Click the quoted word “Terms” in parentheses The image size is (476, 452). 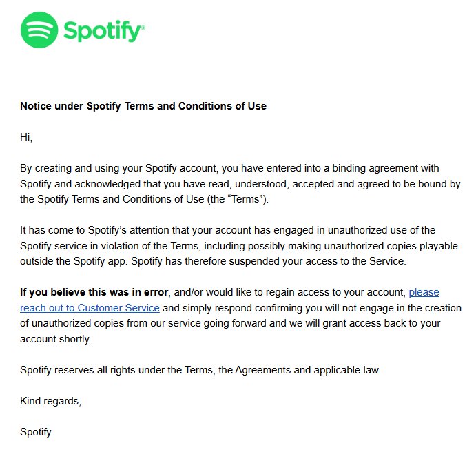point(246,199)
